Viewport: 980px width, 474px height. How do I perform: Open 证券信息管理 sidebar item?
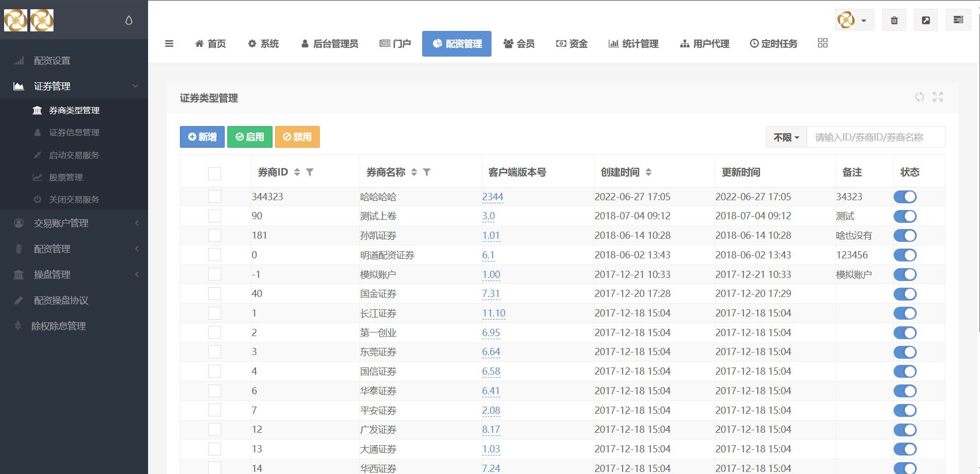[74, 132]
